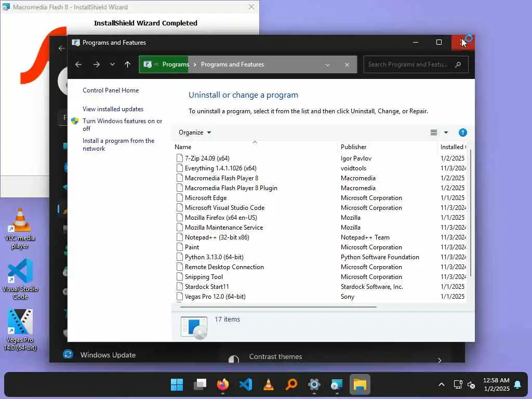Select 7-Zip 24.09 (x64) entry
532x399 pixels.
click(x=207, y=158)
